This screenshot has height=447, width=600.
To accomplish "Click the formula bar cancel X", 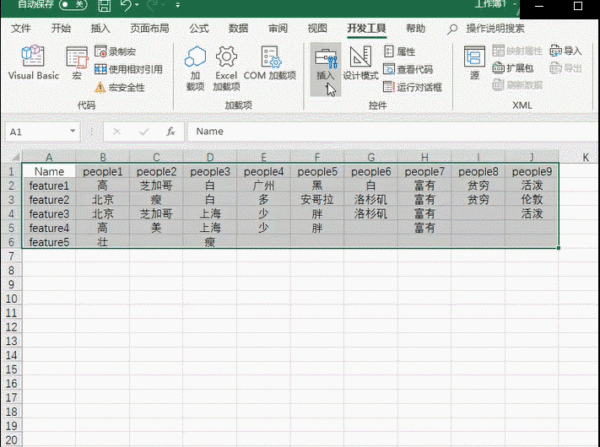I will 117,132.
